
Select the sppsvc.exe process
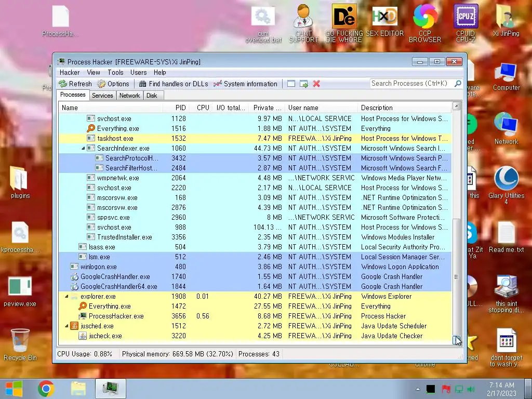pos(255,217)
